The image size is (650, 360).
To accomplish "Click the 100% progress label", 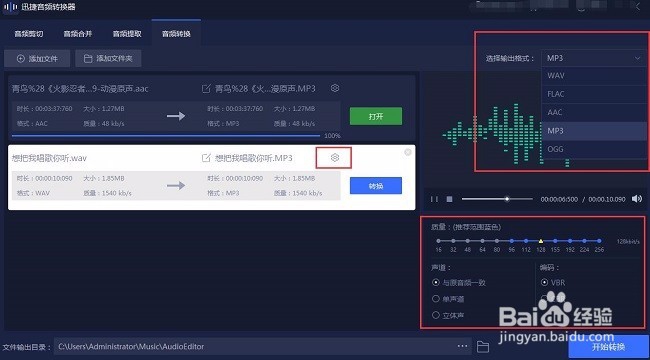I will (332, 136).
